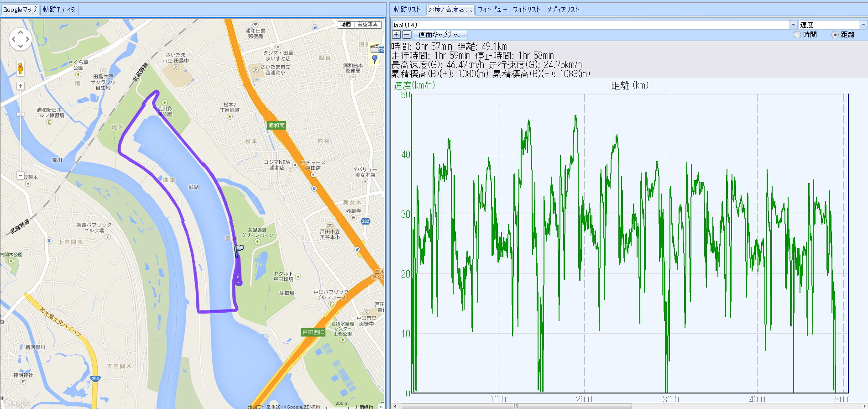This screenshot has height=409, width=868.
Task: Click the さいたま市立西浦和小 school icon
Action: [x=256, y=70]
